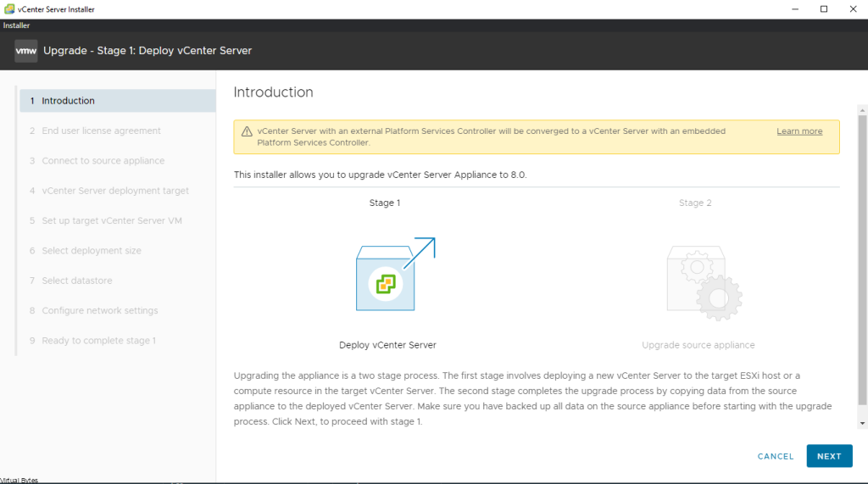The image size is (868, 484).
Task: Click the Introduction page heading
Action: click(273, 92)
